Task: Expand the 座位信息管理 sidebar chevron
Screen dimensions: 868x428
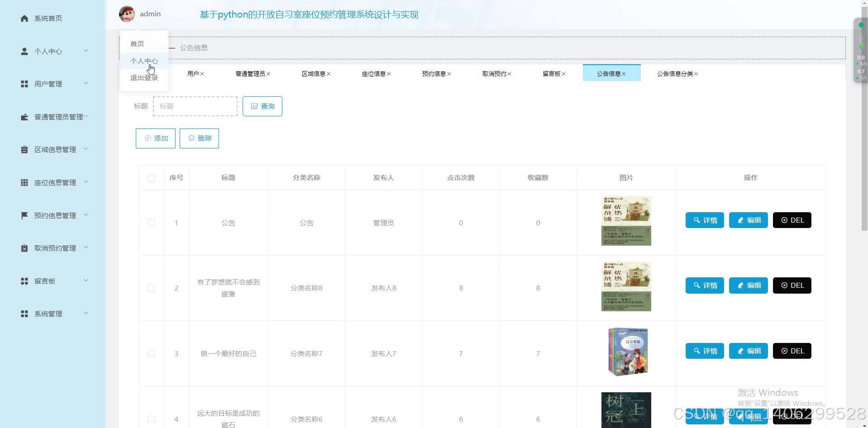Action: pyautogui.click(x=86, y=181)
